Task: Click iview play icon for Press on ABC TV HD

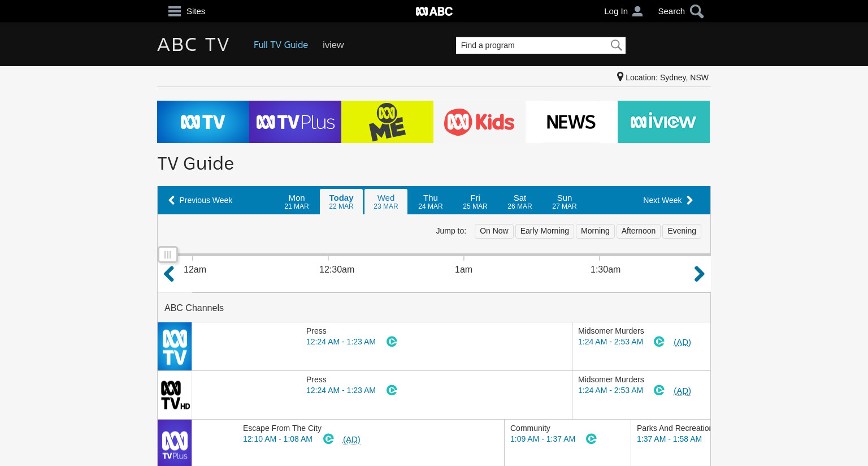Action: (392, 390)
